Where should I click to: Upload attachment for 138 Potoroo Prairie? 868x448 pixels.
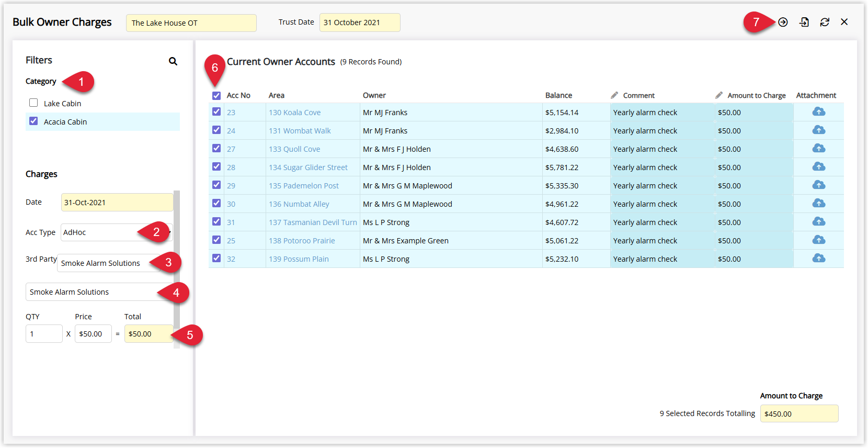tap(819, 240)
